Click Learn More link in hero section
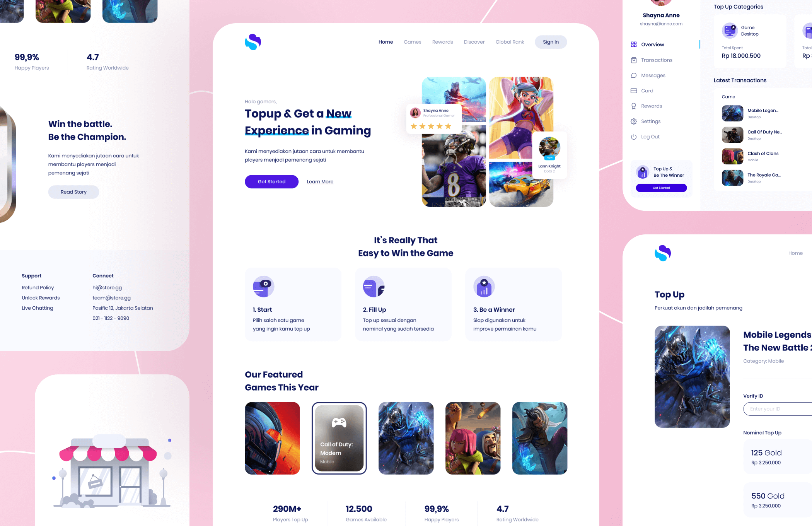Image resolution: width=812 pixels, height=526 pixels. pos(320,182)
